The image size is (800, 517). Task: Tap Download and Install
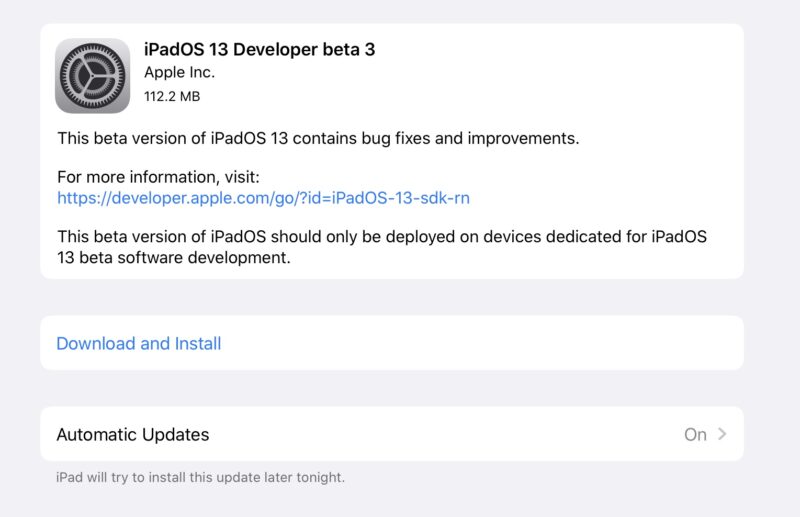tap(139, 343)
